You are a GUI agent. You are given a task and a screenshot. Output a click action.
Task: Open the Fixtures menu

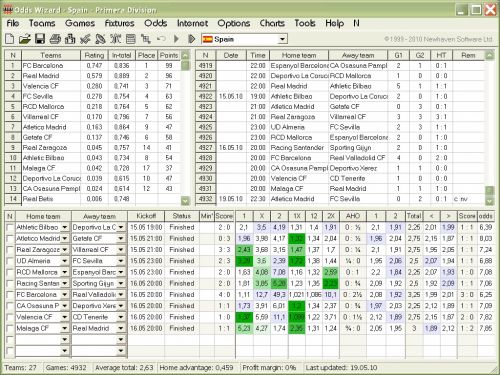pos(119,23)
